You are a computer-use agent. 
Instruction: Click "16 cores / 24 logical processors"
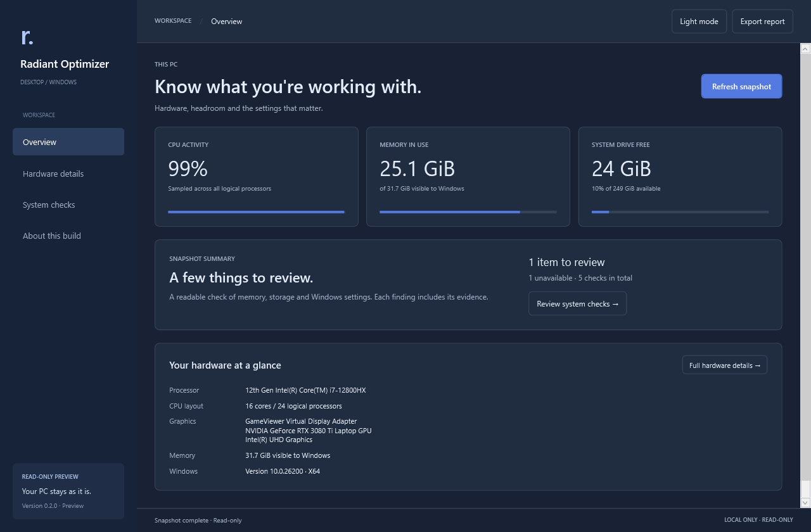click(x=293, y=406)
